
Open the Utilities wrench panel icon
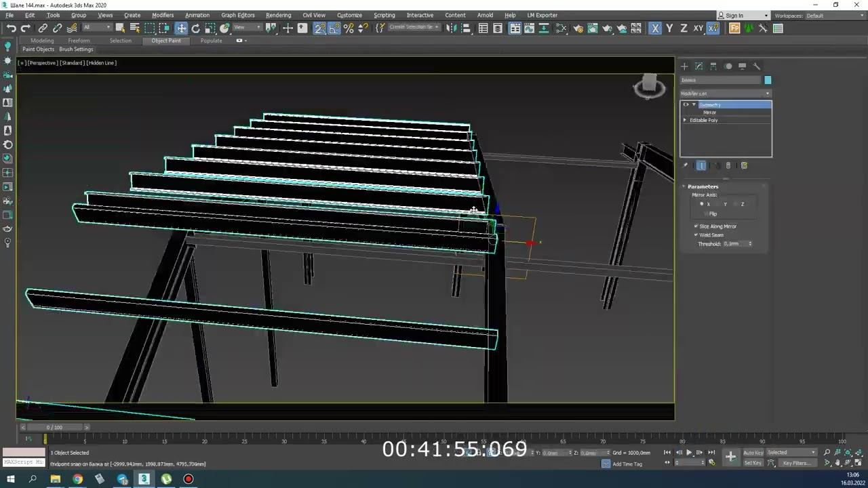pyautogui.click(x=757, y=66)
